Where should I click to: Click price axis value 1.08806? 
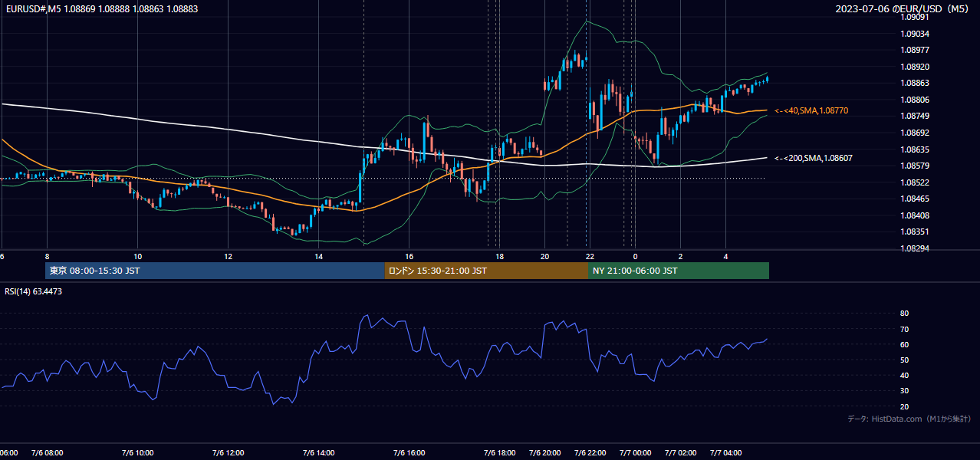click(x=916, y=100)
